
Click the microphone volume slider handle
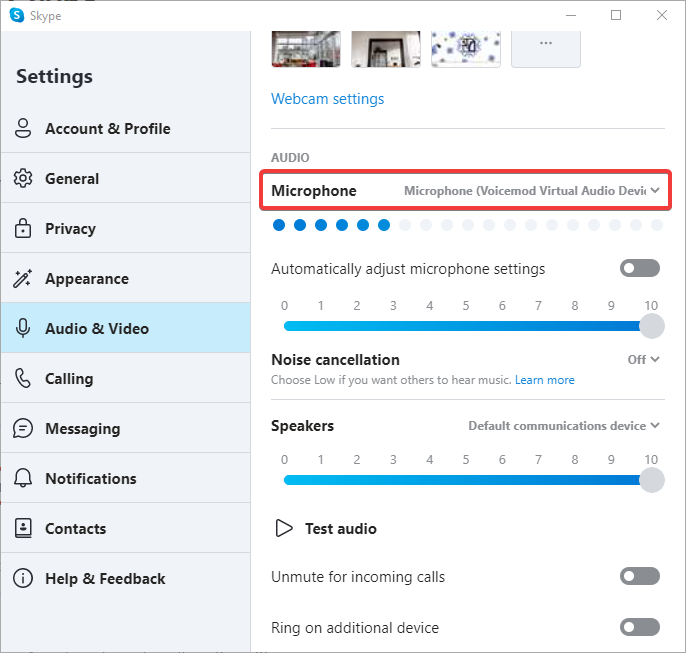652,326
